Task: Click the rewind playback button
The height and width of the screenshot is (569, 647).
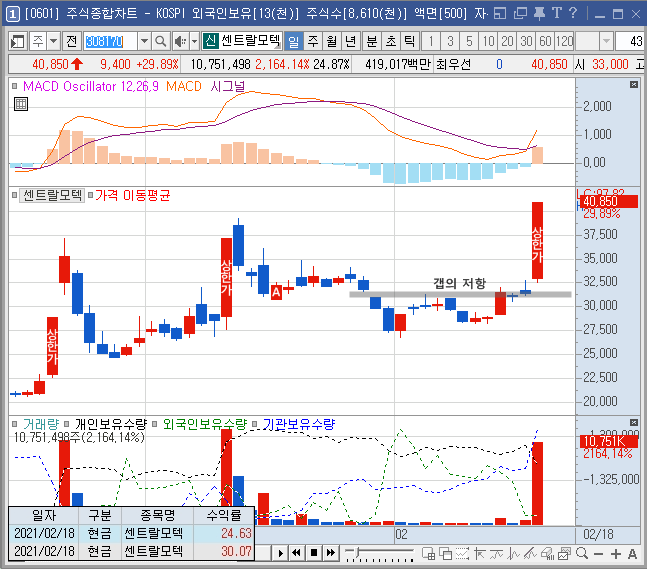Action: [296, 553]
